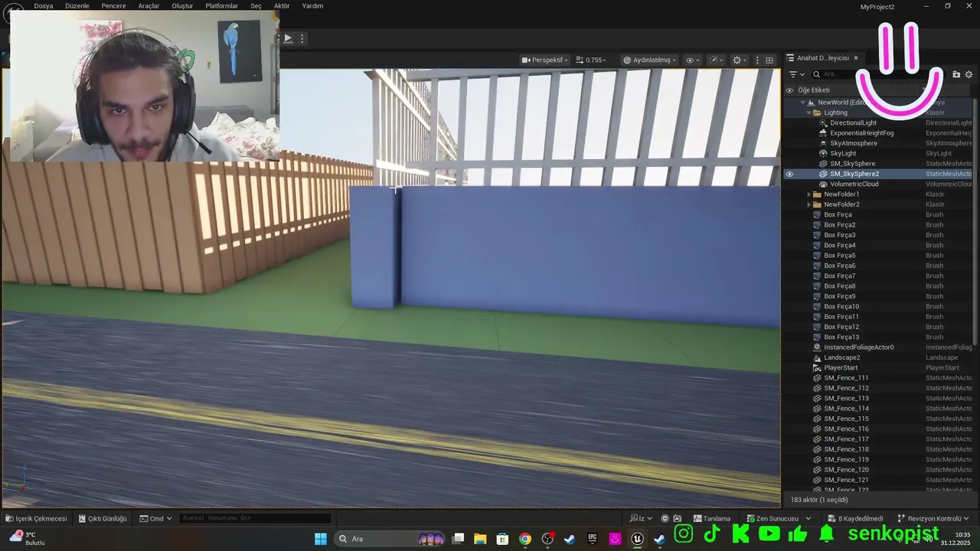Open the Windows Start menu

tap(321, 539)
